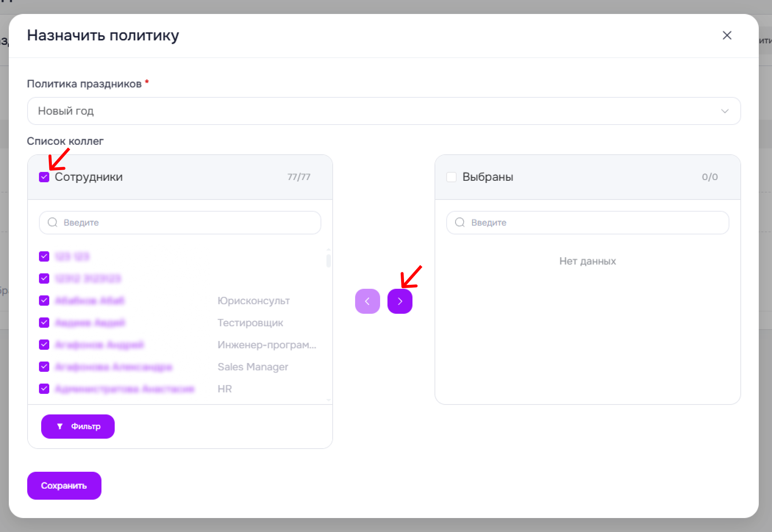This screenshot has width=772, height=532.
Task: Click the Сохранить button
Action: [x=64, y=485]
